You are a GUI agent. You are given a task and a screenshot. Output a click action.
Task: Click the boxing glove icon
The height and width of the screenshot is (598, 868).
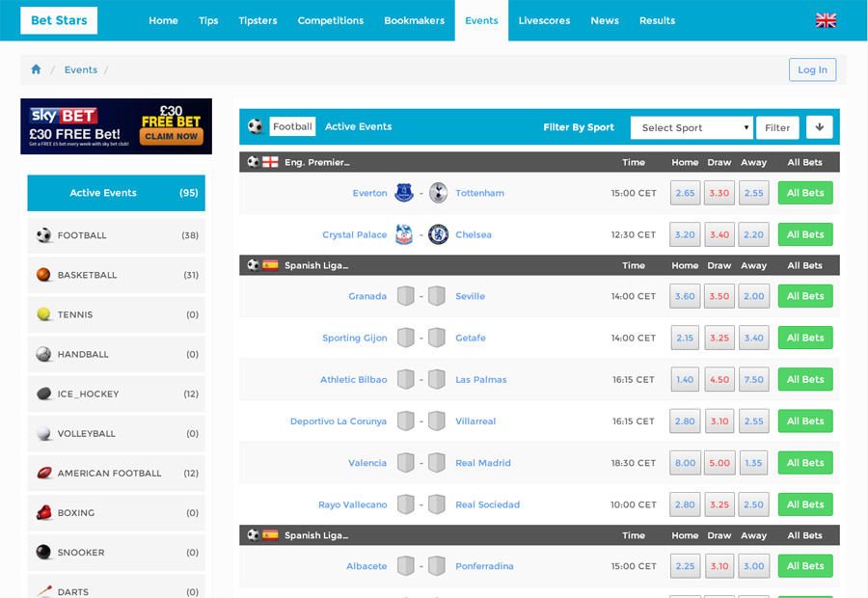[x=43, y=512]
